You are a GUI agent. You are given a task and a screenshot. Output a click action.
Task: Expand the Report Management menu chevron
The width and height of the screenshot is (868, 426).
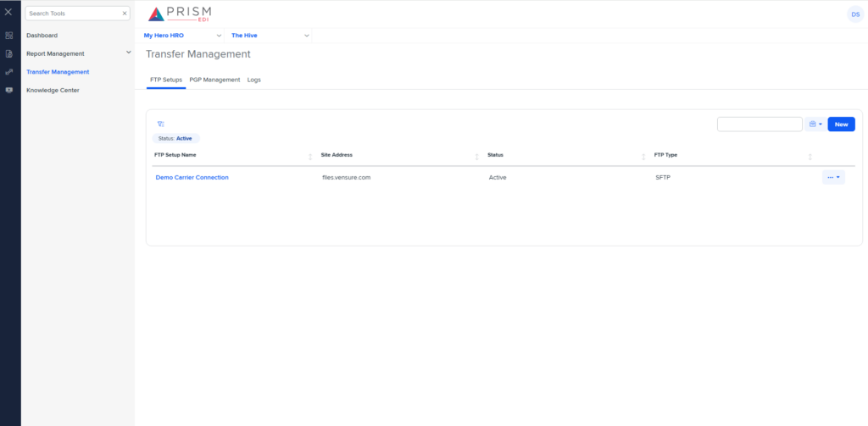point(129,53)
